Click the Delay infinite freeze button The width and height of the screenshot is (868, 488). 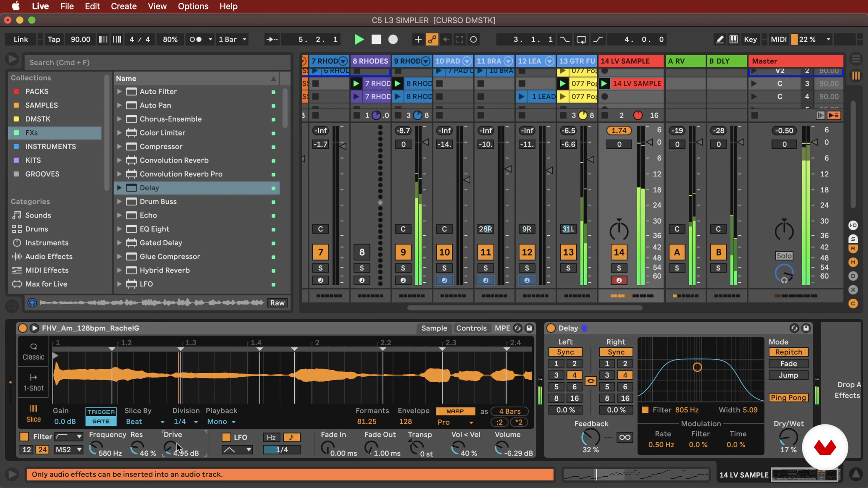(x=624, y=437)
